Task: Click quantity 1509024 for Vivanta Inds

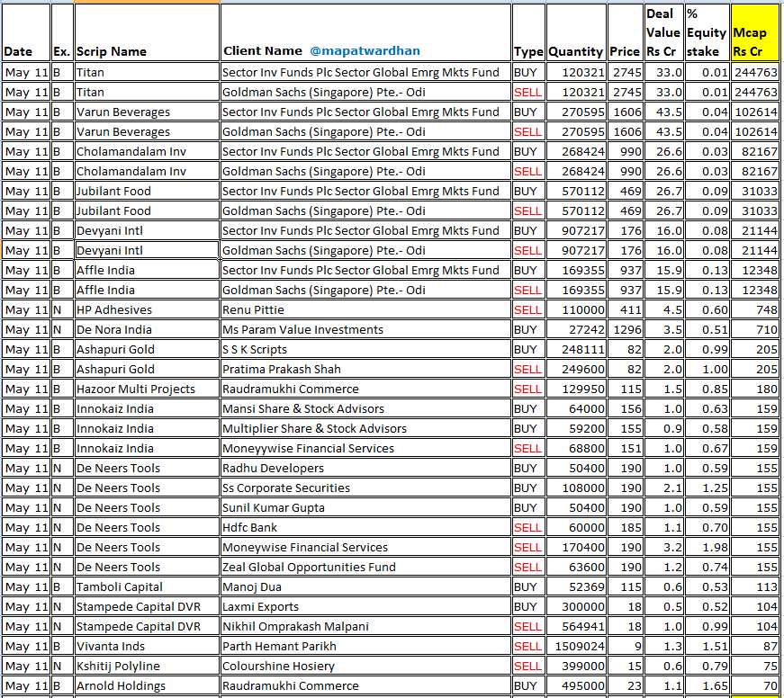Action: (576, 647)
